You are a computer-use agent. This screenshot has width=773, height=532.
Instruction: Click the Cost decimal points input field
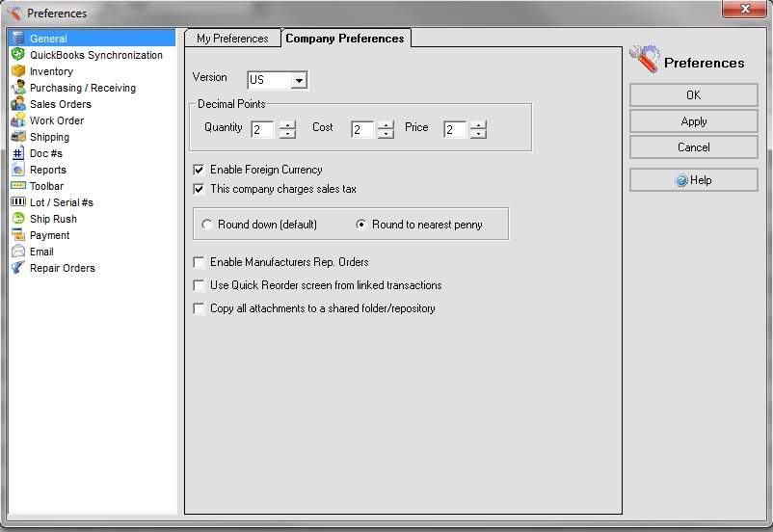[x=361, y=129]
